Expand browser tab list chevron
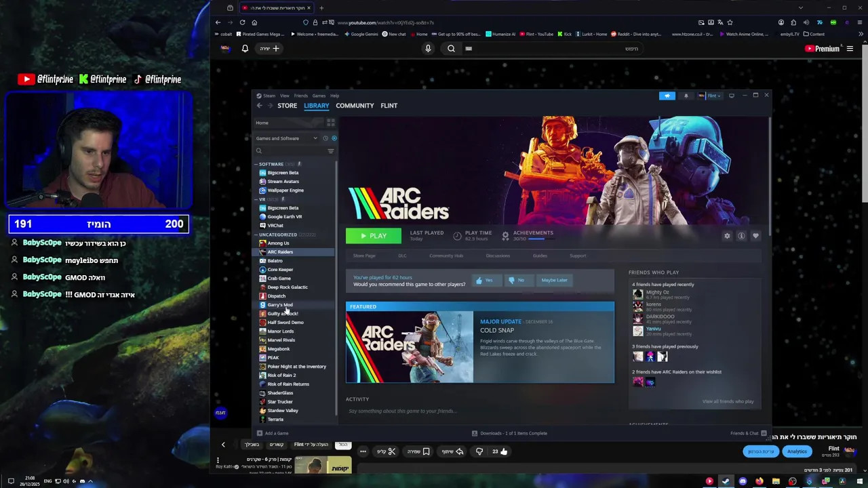Viewport: 868px width, 488px height. tap(801, 8)
